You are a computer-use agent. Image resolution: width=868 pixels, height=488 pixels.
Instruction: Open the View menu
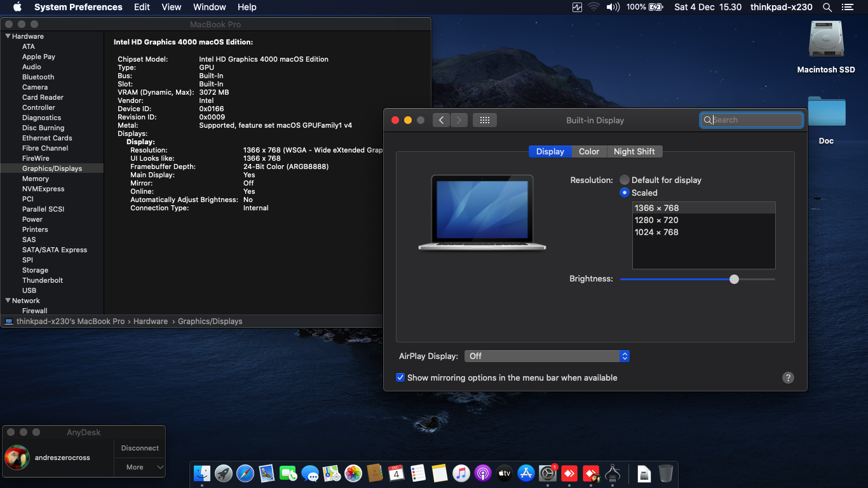(x=172, y=7)
